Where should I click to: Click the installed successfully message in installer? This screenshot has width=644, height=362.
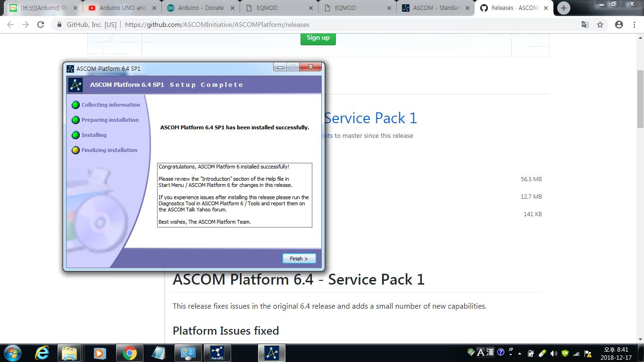coord(234,127)
